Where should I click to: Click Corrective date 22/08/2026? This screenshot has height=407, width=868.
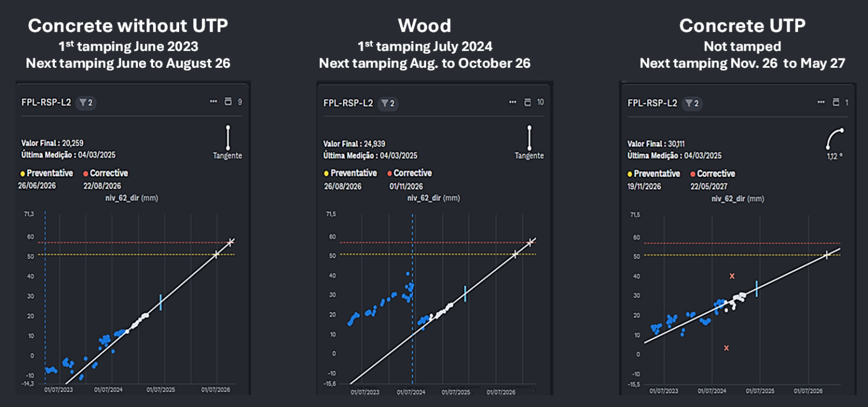(102, 186)
